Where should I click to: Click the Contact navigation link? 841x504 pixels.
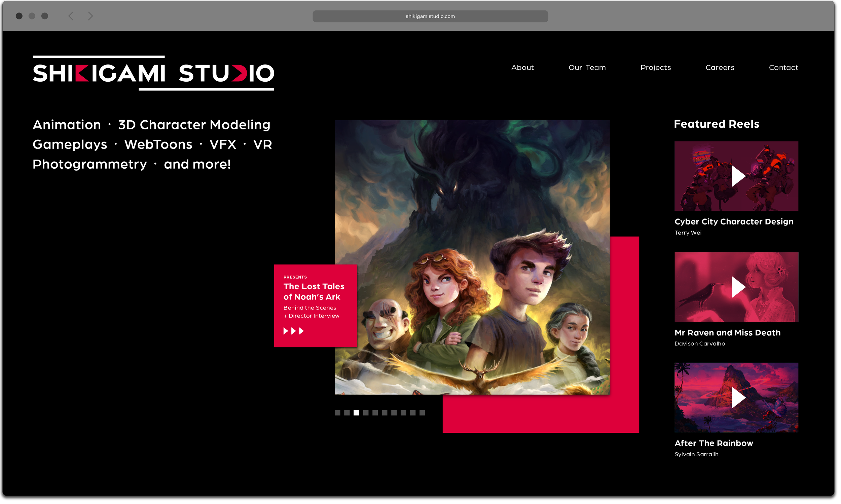[783, 68]
